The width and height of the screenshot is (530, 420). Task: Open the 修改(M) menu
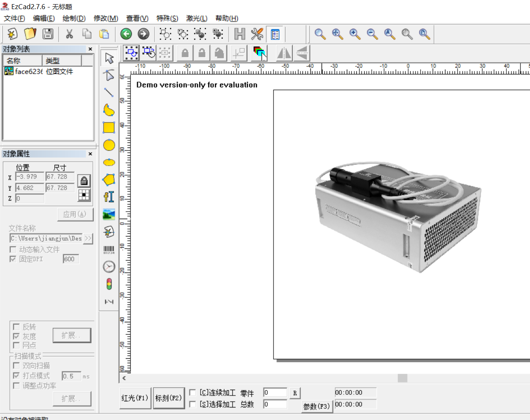(106, 18)
